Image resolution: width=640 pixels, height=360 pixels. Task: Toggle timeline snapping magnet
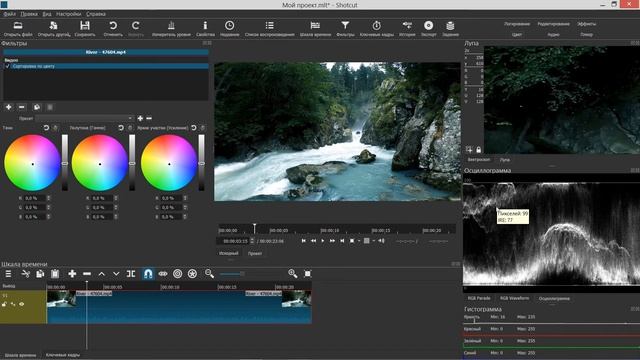pos(148,273)
